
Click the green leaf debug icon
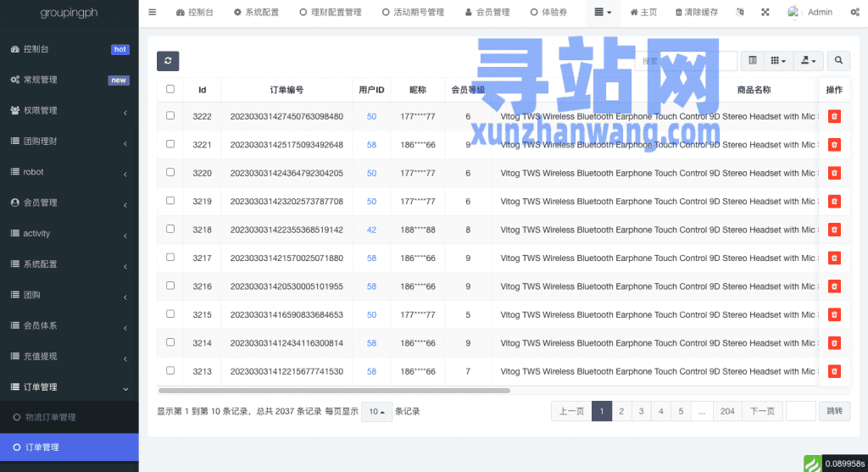(x=813, y=464)
